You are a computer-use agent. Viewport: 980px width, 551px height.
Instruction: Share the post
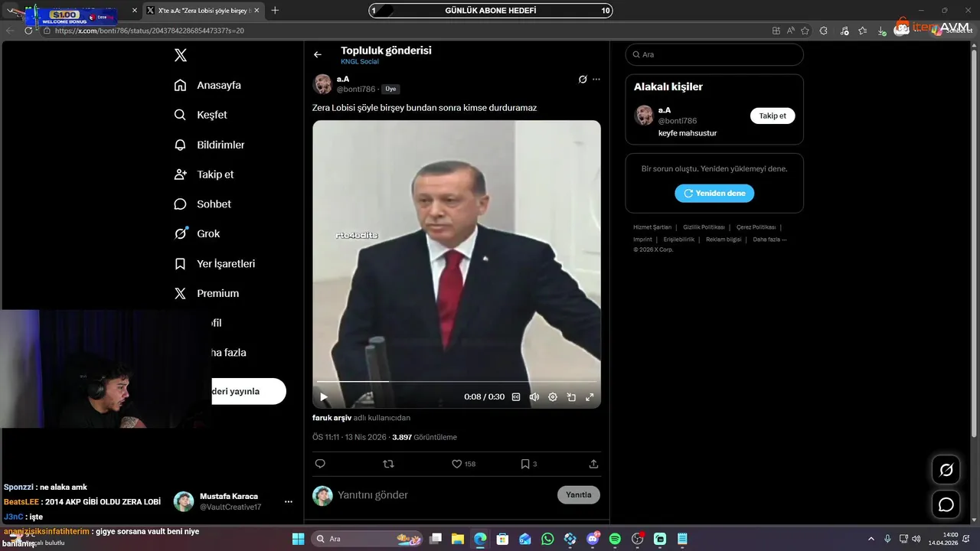[x=593, y=464]
